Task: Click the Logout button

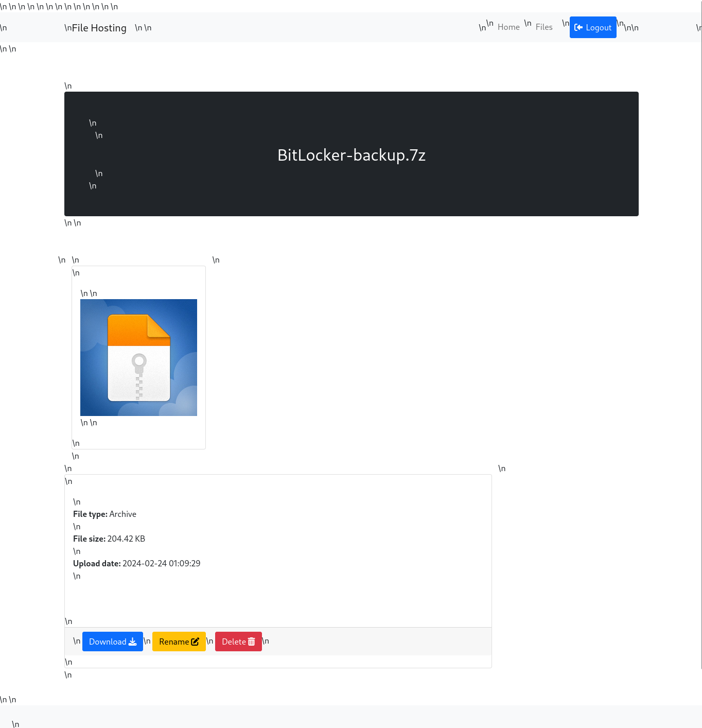Action: click(x=593, y=27)
